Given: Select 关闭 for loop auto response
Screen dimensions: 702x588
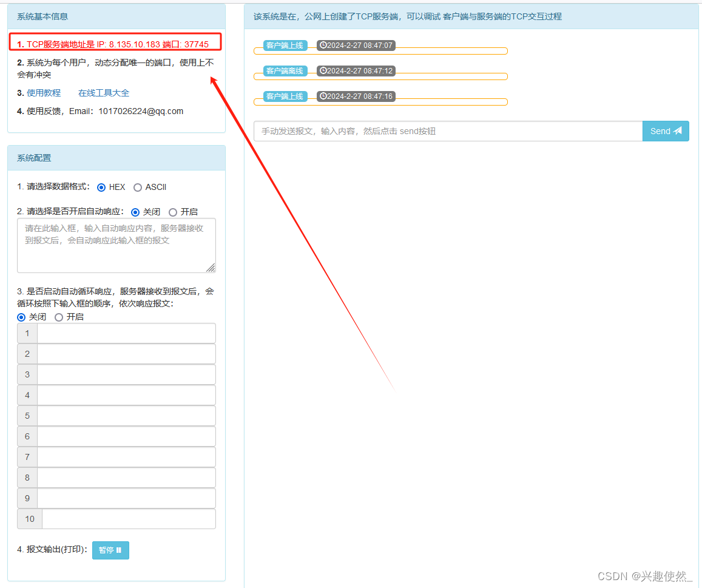Looking at the screenshot, I should point(21,317).
